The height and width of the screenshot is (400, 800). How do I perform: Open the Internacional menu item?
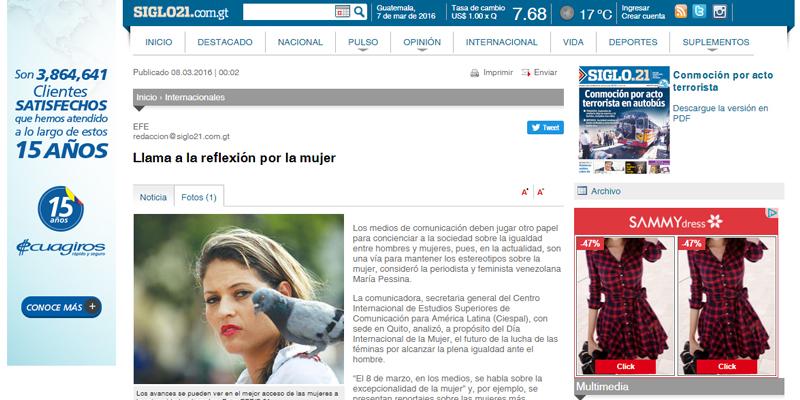point(501,42)
